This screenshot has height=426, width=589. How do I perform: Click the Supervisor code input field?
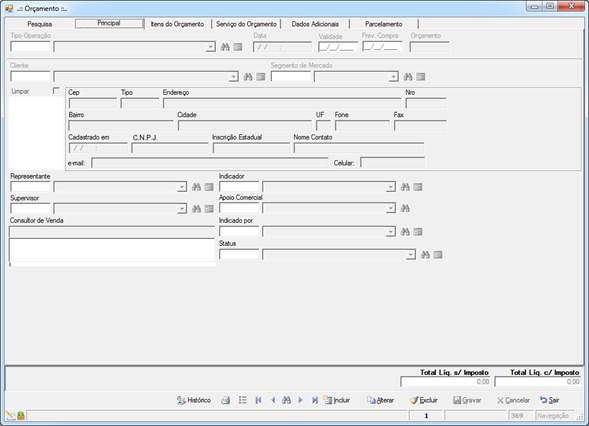pyautogui.click(x=30, y=208)
